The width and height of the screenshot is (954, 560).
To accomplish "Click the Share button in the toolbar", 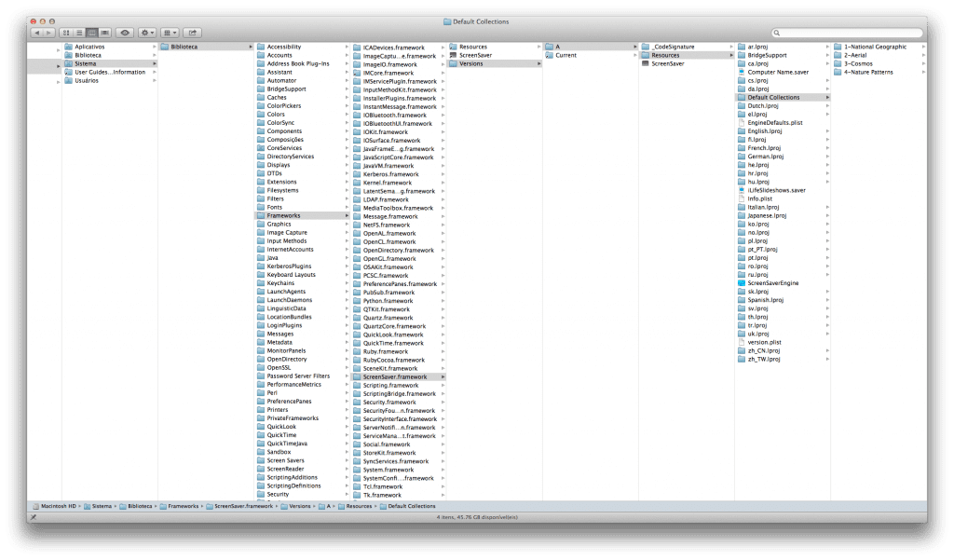I will coord(193,32).
